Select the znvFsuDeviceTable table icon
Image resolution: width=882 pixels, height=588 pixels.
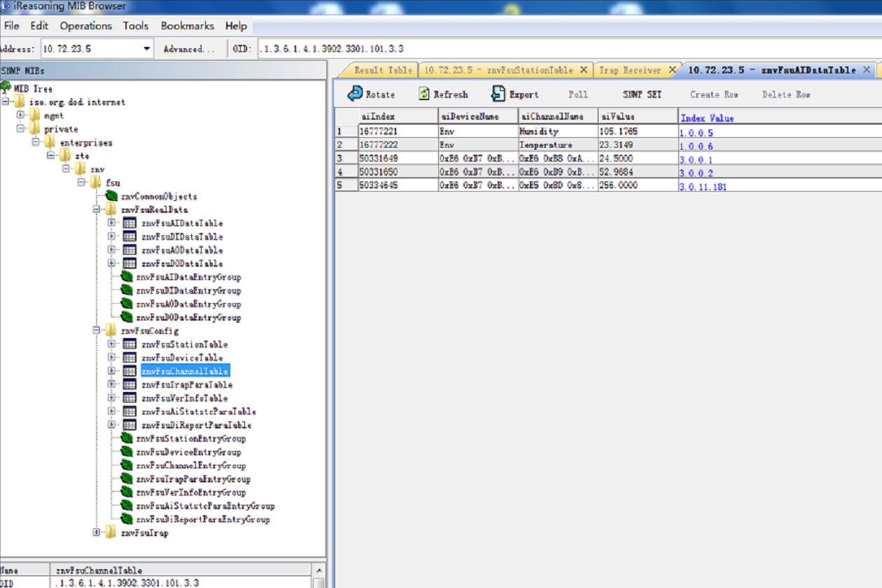(x=129, y=358)
